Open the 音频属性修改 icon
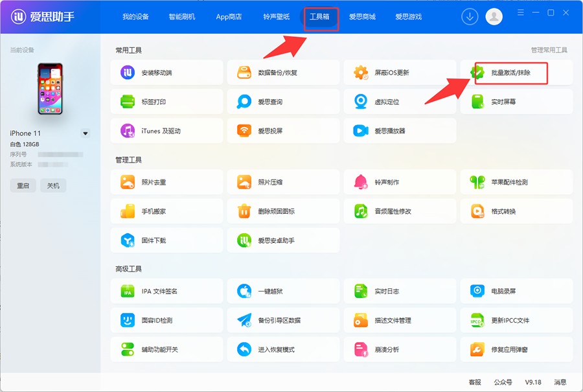 [361, 211]
